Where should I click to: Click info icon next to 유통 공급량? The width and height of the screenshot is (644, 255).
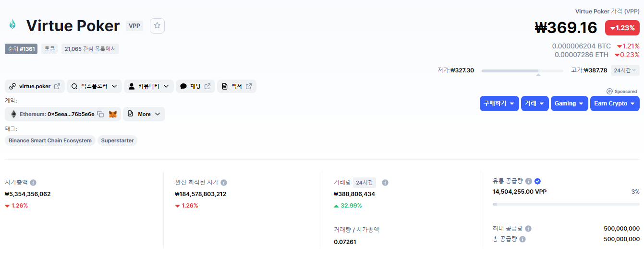pos(528,181)
